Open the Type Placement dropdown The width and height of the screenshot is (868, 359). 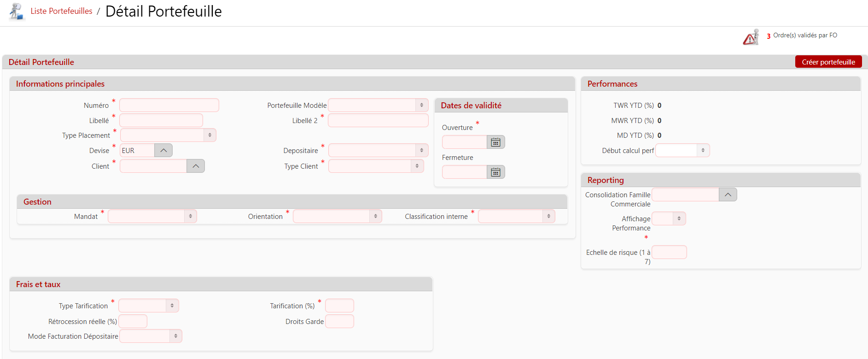(168, 135)
